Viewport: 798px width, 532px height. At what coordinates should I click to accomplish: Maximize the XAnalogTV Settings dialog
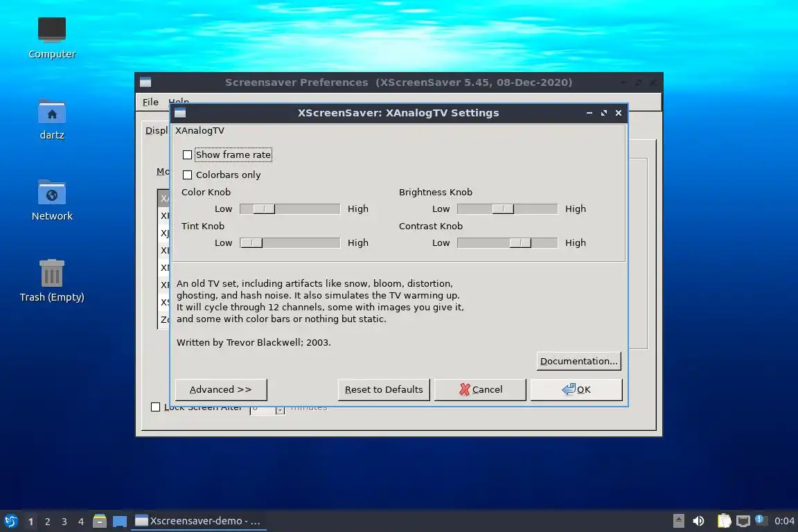[603, 113]
